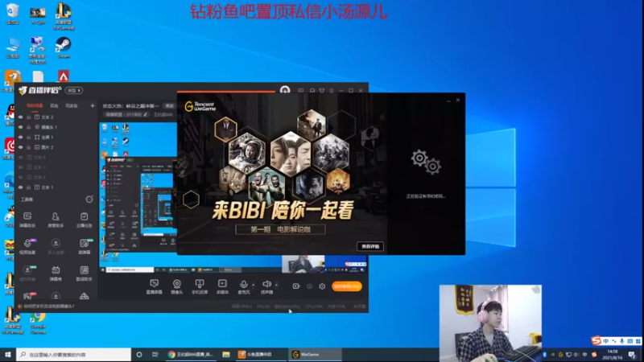Open the Steam desktop shortcut
This screenshot has height=362, width=644.
64,47
